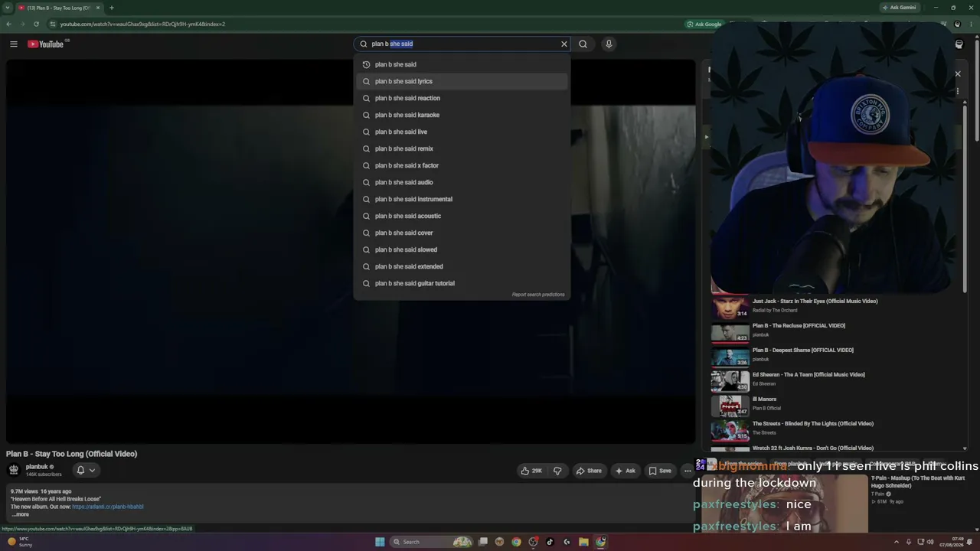
Task: Choose suggestion 'plan b she said live'
Action: tap(462, 132)
